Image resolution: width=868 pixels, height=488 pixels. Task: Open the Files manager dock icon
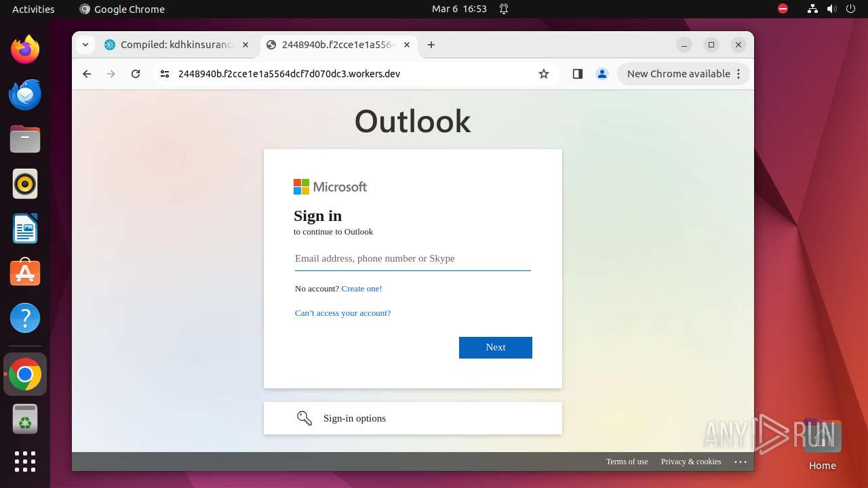25,140
